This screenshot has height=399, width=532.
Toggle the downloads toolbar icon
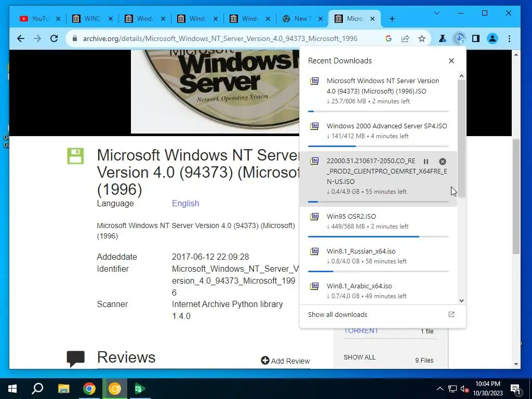459,38
